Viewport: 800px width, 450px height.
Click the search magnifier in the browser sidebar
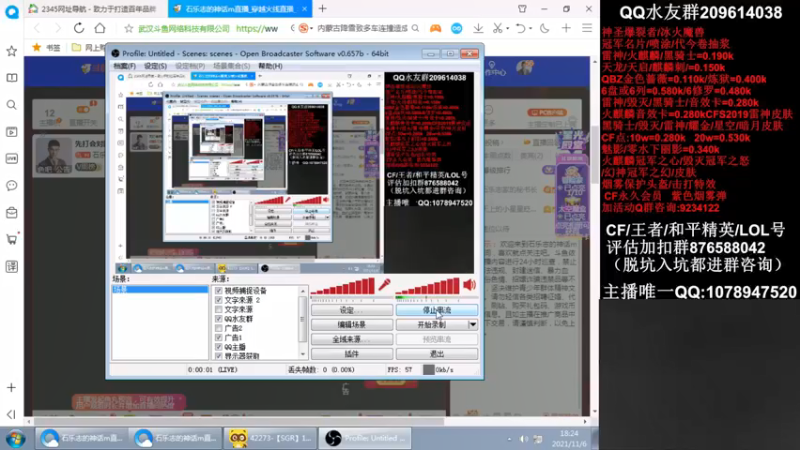[x=11, y=105]
